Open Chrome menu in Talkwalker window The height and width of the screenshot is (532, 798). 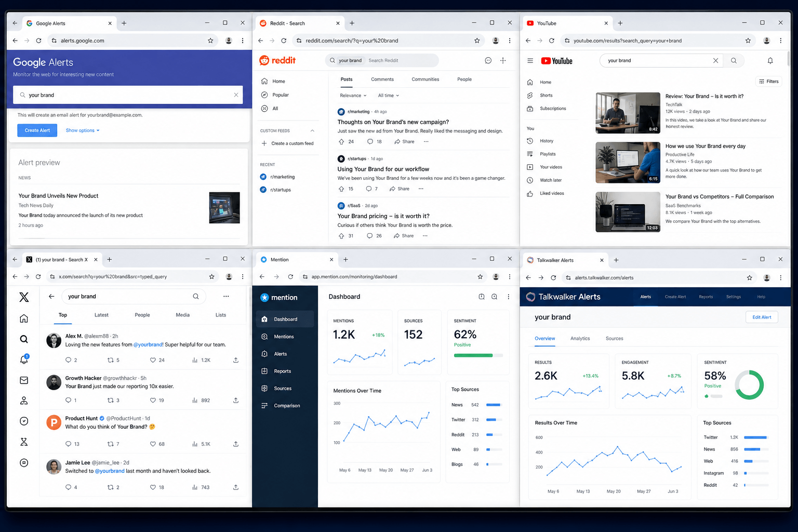780,277
